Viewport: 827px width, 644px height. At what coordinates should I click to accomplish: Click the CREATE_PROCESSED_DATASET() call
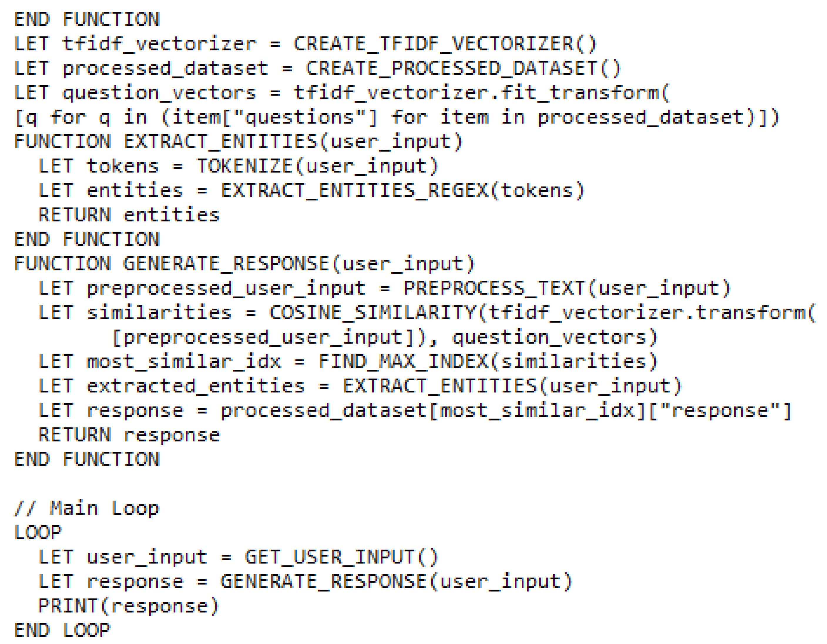[x=463, y=68]
